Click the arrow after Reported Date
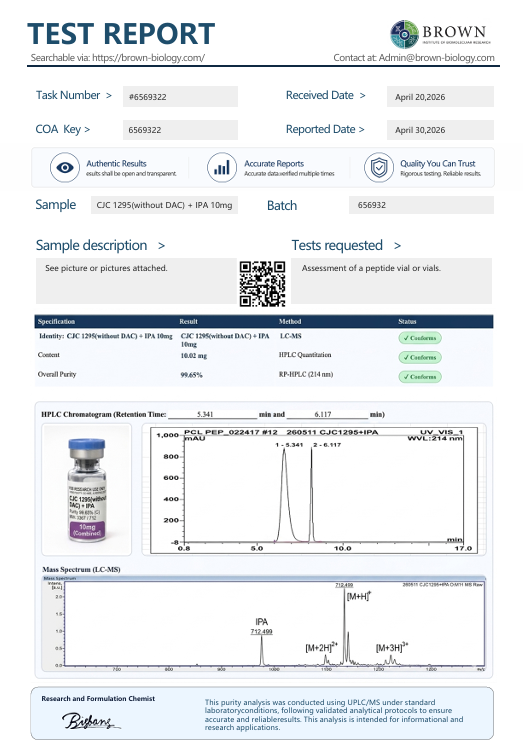Image resolution: width=523 pixels, height=742 pixels. (x=362, y=130)
